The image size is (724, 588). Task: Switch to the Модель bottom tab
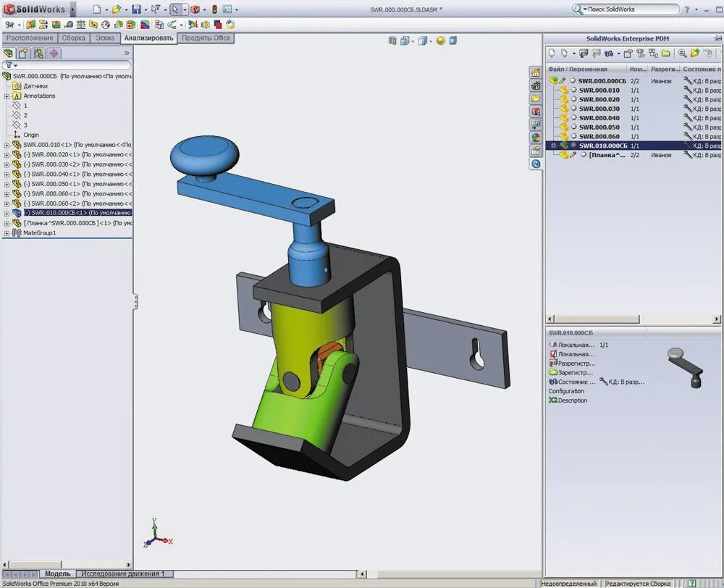tap(58, 574)
